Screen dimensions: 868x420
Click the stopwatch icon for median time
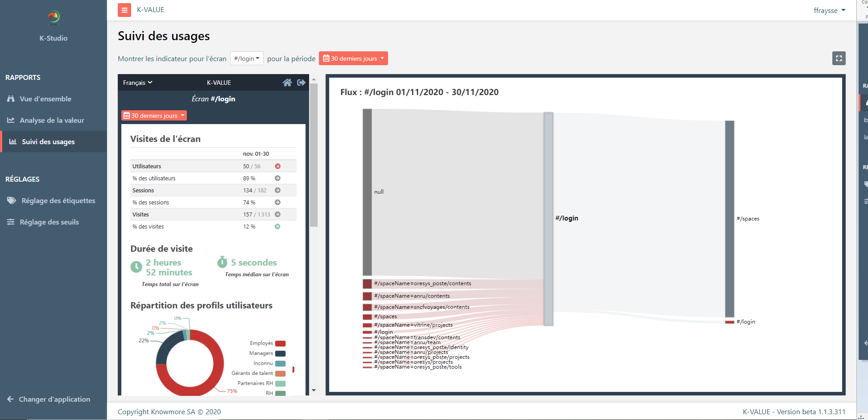(x=222, y=262)
